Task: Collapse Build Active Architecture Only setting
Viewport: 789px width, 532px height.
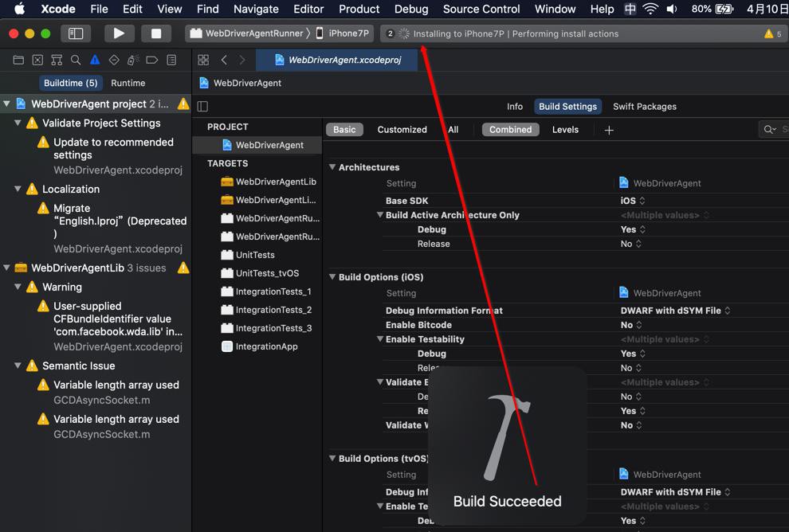Action: tap(380, 215)
